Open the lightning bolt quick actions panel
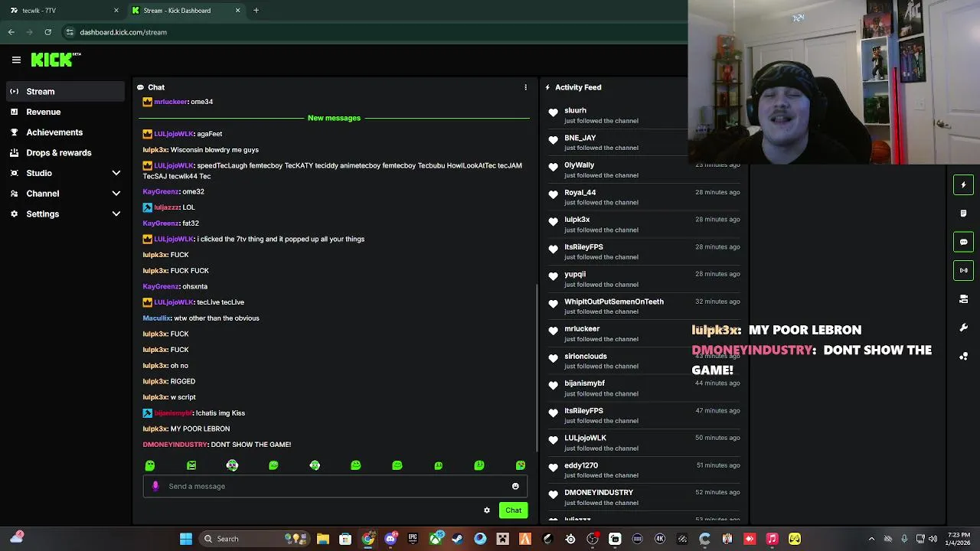The height and width of the screenshot is (551, 980). coord(963,184)
